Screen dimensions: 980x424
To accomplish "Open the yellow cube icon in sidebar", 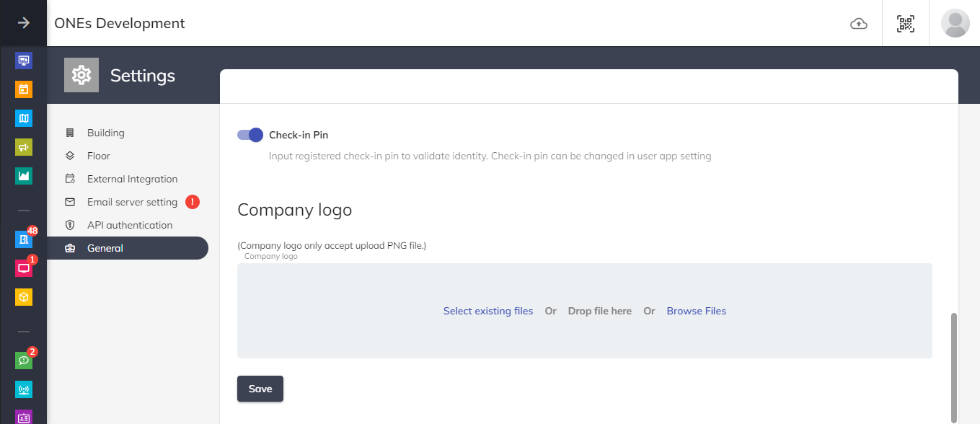I will (x=24, y=297).
